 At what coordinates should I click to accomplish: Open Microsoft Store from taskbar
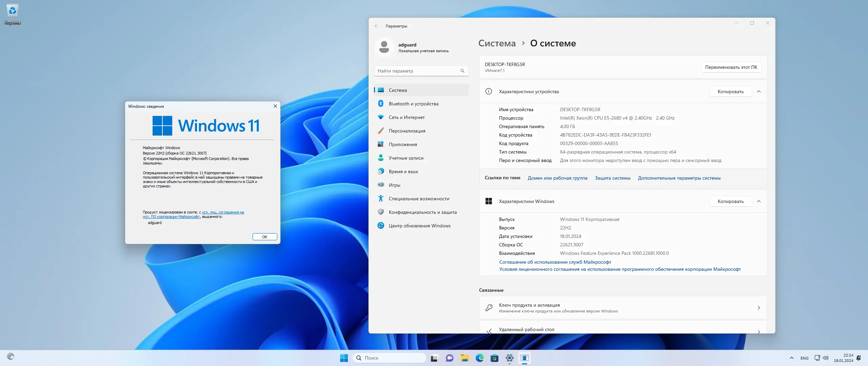tap(495, 358)
